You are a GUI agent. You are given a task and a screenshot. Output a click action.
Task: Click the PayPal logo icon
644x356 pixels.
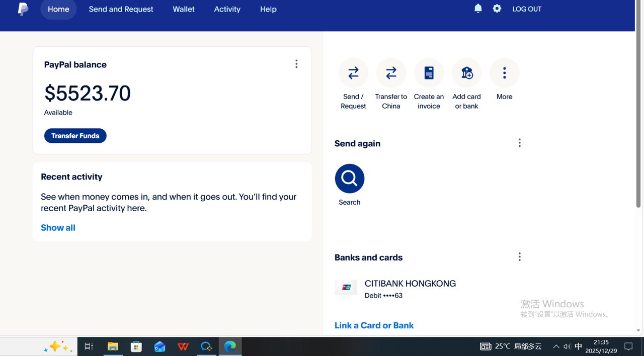[23, 9]
